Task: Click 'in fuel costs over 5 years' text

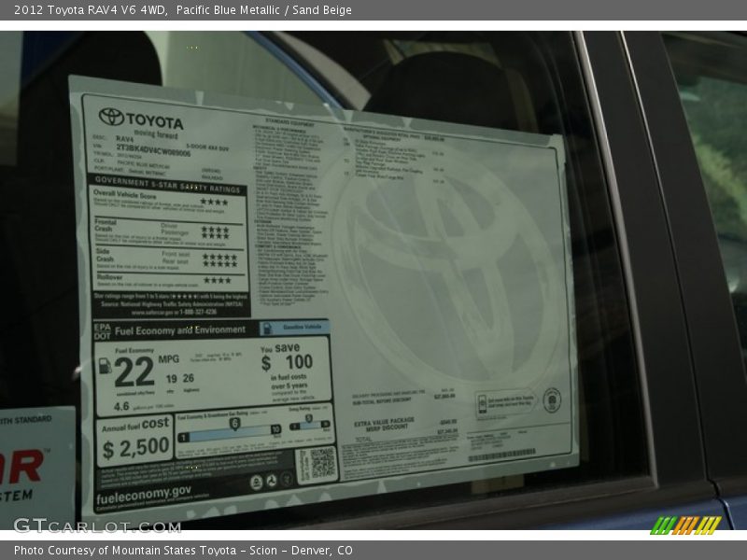Action: [x=289, y=382]
